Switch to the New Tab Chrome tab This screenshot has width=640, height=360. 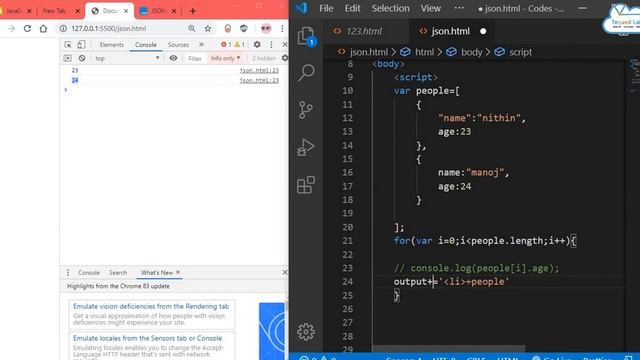pyautogui.click(x=54, y=11)
